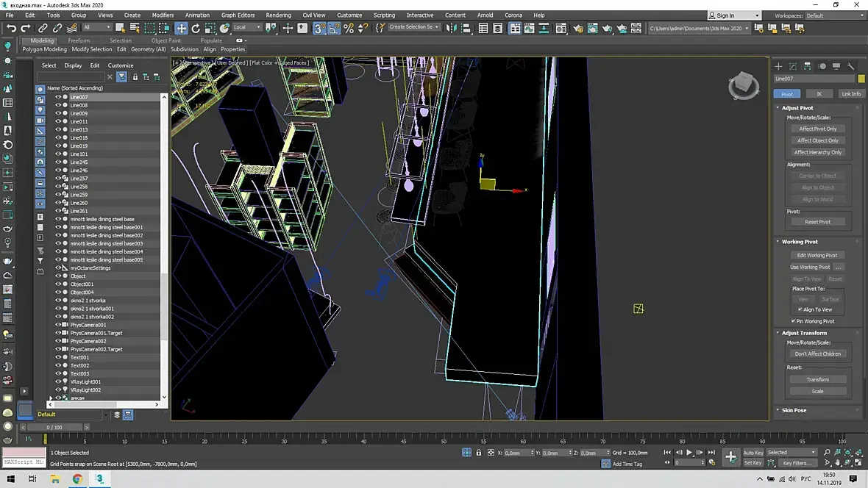
Task: Toggle Align To View checkbox
Action: pos(800,309)
